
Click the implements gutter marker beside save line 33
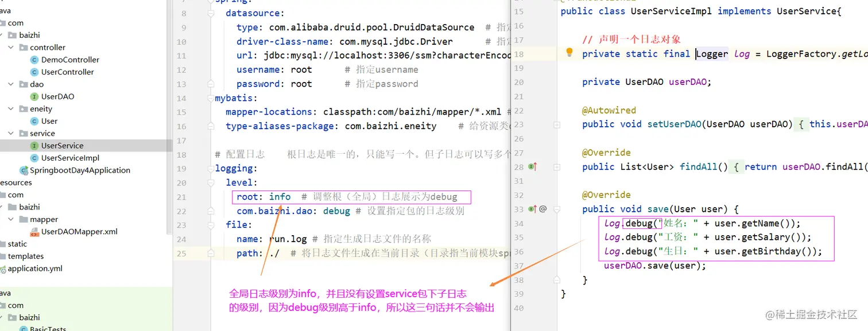coord(532,209)
